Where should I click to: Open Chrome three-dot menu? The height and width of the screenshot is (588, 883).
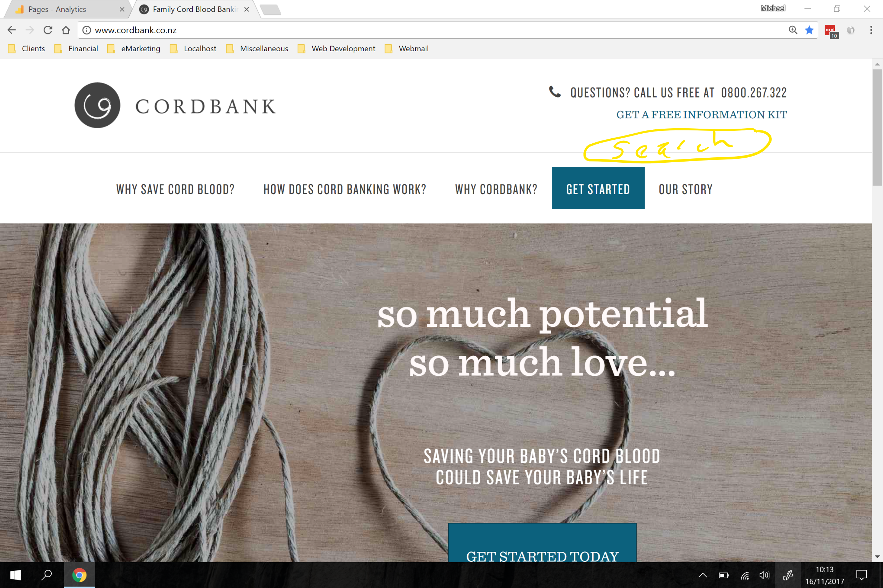pos(871,30)
